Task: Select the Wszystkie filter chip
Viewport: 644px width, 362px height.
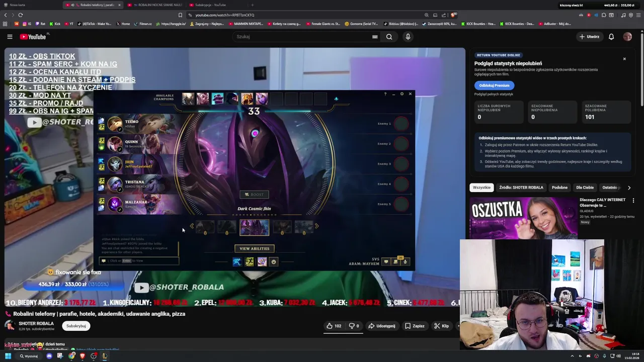Action: (x=481, y=188)
